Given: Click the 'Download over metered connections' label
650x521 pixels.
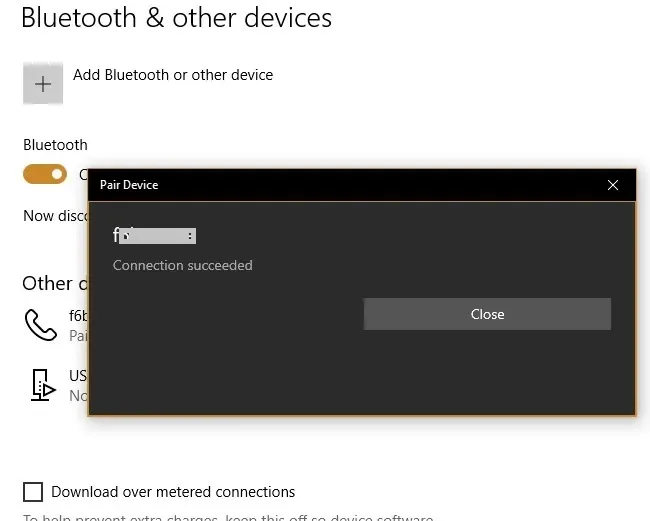Looking at the screenshot, I should tap(173, 492).
